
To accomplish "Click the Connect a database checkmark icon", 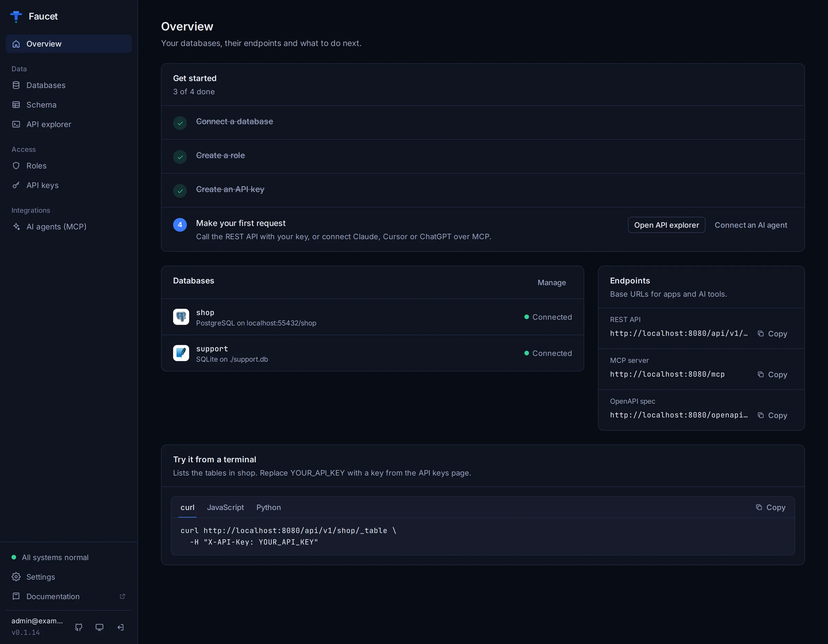I will (180, 123).
